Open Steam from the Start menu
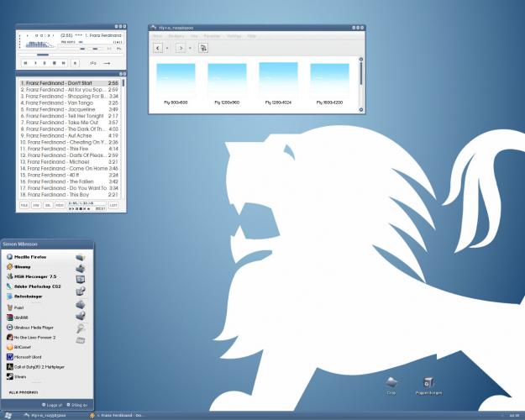This screenshot has height=420, width=525. (x=23, y=376)
